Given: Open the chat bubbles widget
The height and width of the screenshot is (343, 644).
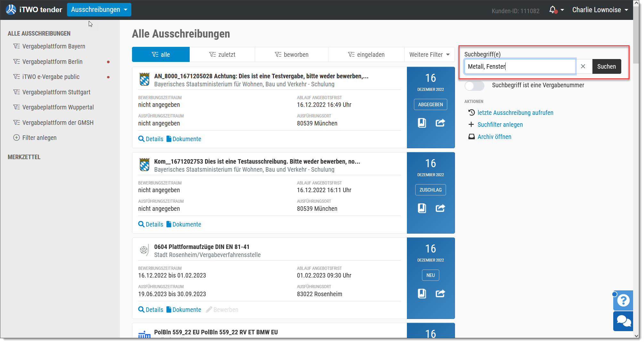Looking at the screenshot, I should (623, 321).
